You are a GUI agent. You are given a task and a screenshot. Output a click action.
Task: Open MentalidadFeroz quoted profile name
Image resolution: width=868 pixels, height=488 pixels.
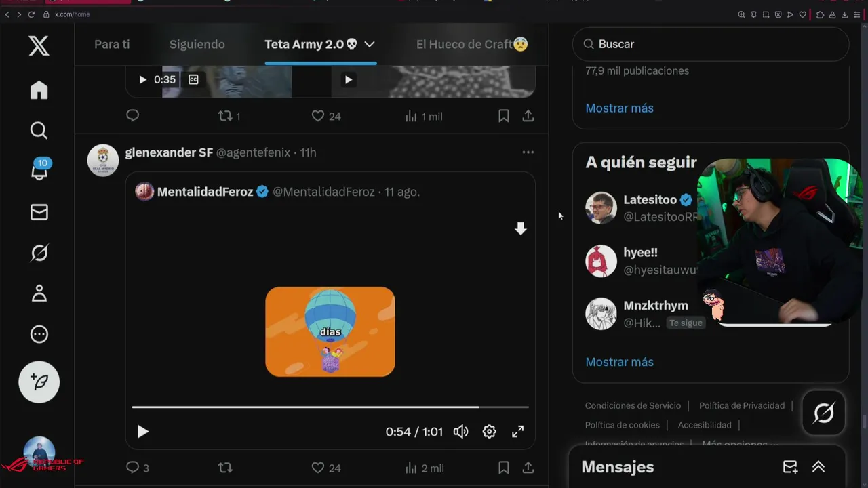(x=205, y=192)
